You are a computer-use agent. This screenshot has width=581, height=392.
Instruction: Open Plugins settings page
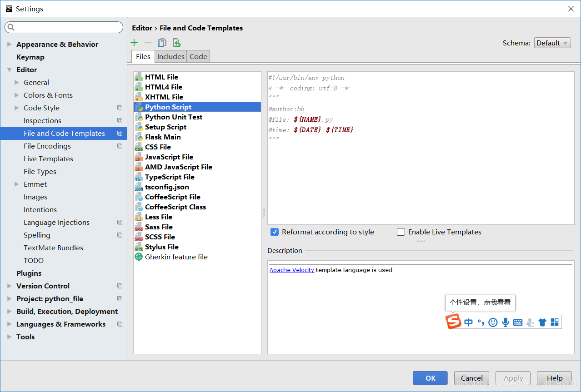[x=29, y=273]
